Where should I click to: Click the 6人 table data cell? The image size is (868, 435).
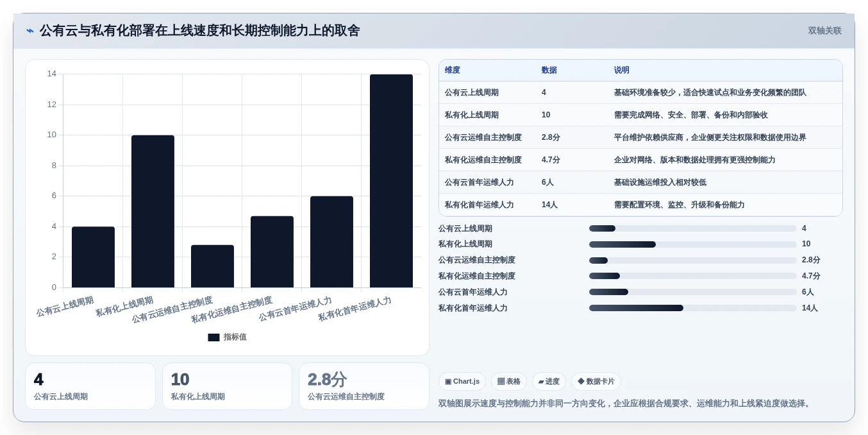click(547, 183)
